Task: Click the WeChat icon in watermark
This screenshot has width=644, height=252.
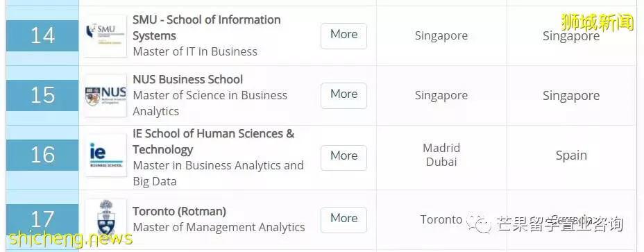Action: 479,224
